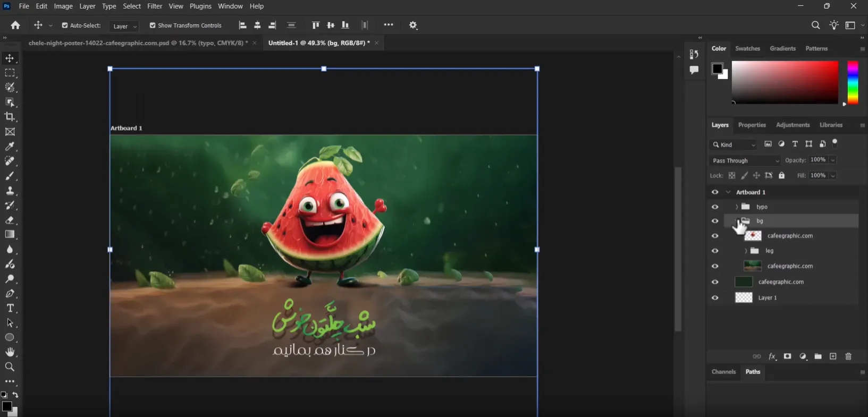Swap foreground and background colors

click(15, 395)
